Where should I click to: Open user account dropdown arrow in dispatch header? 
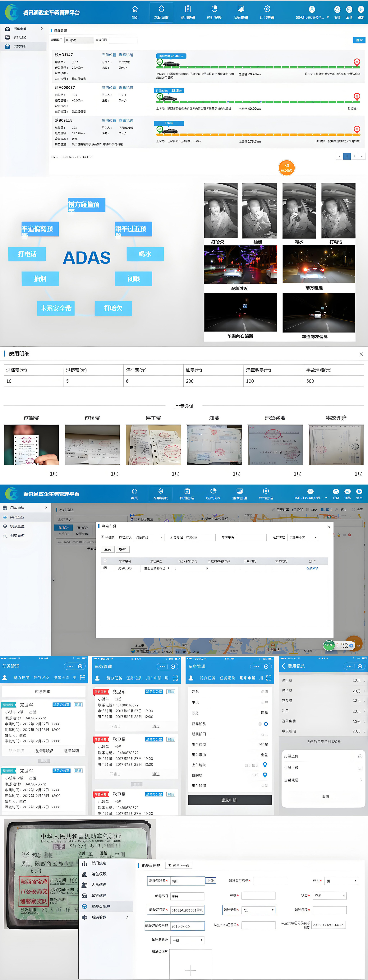328,17
